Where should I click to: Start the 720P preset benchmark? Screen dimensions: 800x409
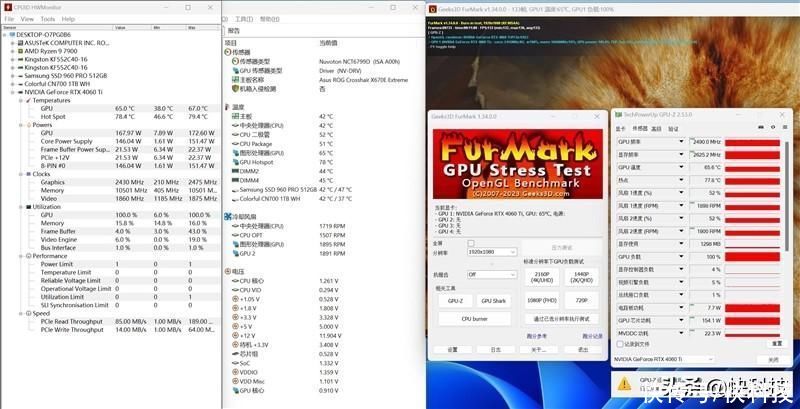[582, 300]
